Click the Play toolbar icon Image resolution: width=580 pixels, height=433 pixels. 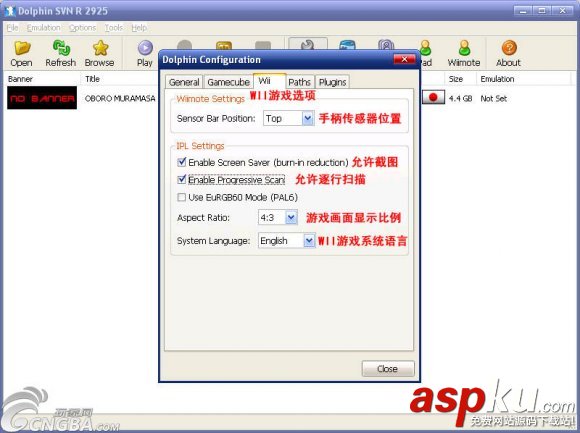145,48
